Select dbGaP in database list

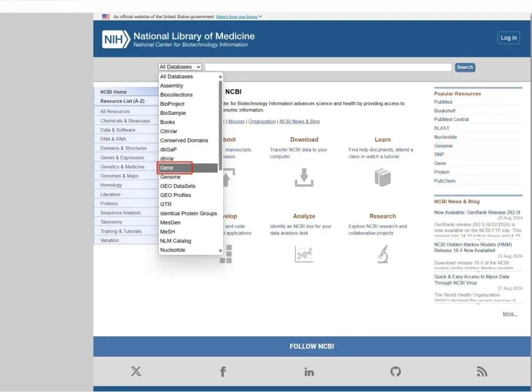[x=188, y=150]
